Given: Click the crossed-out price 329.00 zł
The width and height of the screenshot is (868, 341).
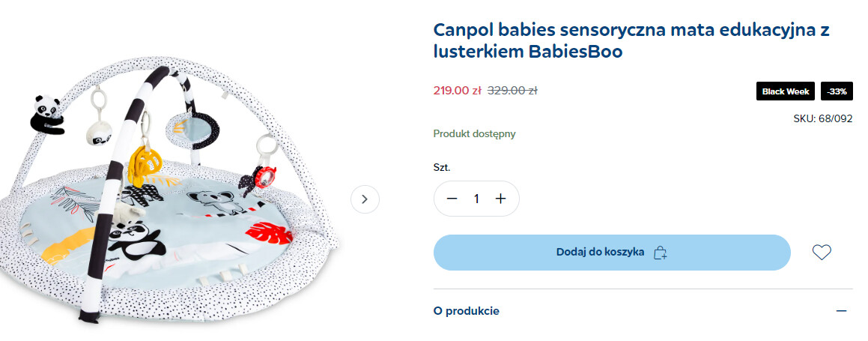Looking at the screenshot, I should 512,91.
